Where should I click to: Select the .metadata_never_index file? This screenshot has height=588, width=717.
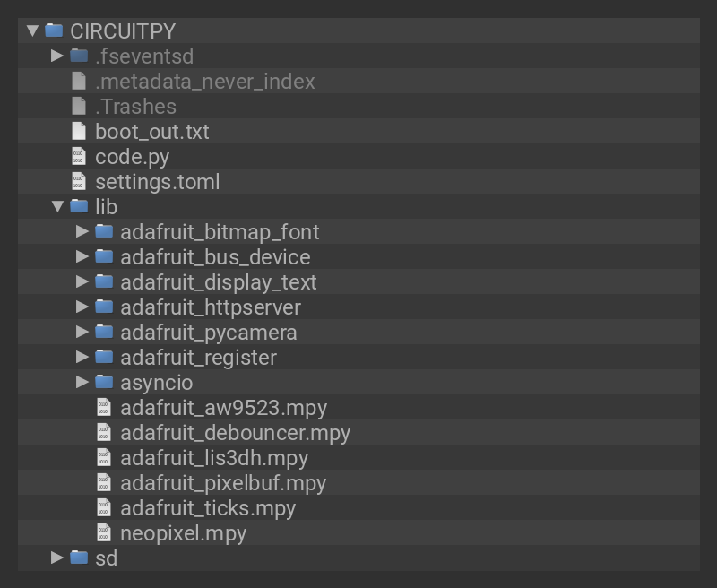204,81
